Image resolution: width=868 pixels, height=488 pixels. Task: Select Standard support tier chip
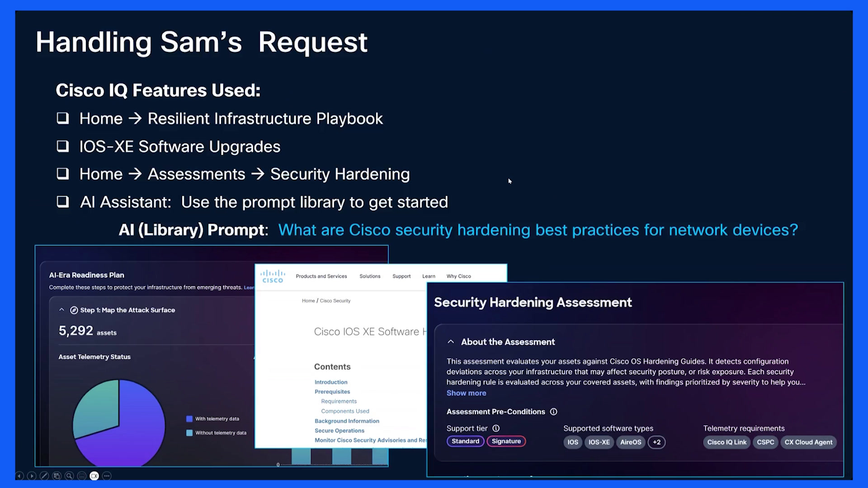[465, 441]
